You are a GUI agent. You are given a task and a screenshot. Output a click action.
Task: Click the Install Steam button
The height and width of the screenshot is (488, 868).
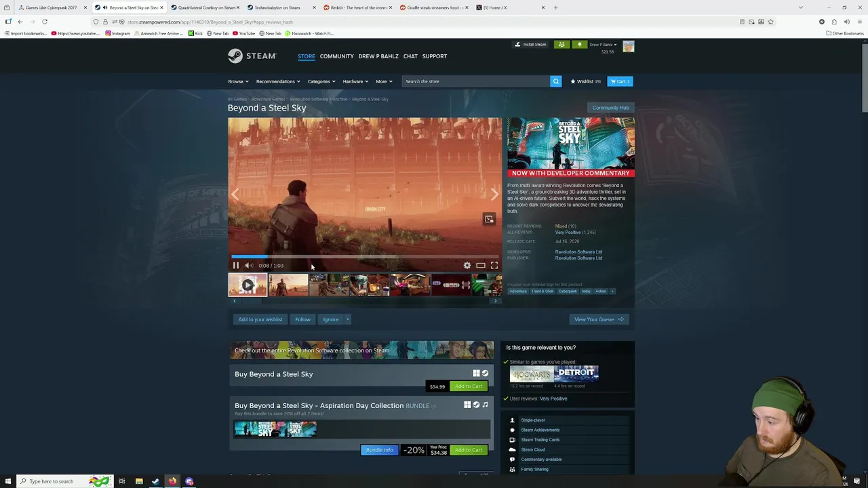pyautogui.click(x=530, y=45)
